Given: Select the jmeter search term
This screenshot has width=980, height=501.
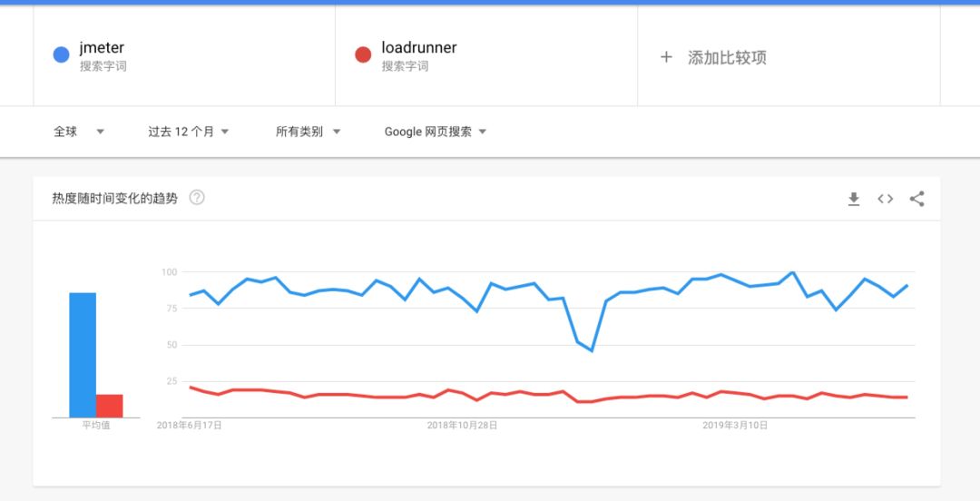Looking at the screenshot, I should [x=102, y=48].
